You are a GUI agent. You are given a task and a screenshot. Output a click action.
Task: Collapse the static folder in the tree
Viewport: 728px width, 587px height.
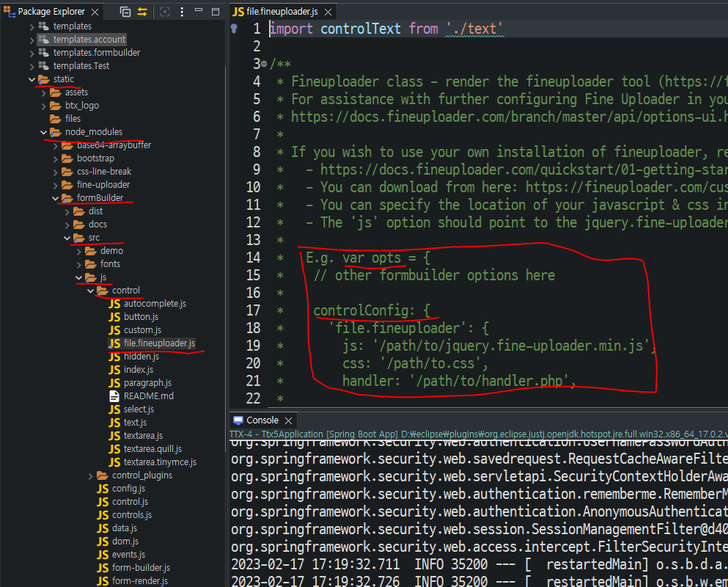pos(32,79)
